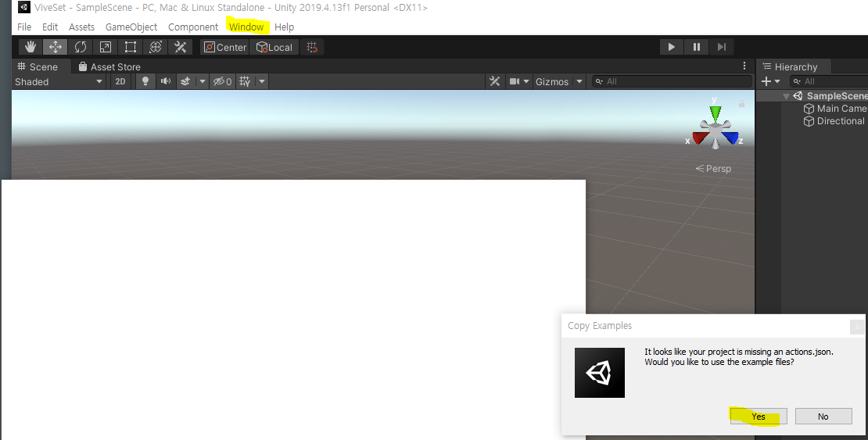Open the Asset Store tab
Viewport: 868px width, 440px height.
109,66
